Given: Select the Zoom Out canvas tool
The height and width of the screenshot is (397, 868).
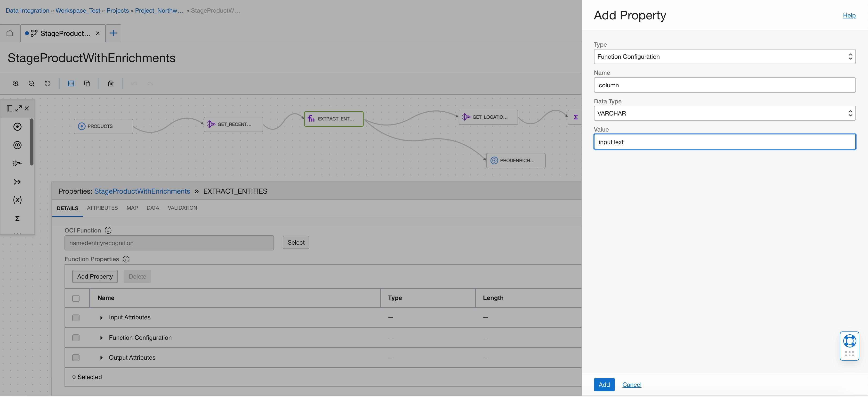Looking at the screenshot, I should (x=31, y=83).
